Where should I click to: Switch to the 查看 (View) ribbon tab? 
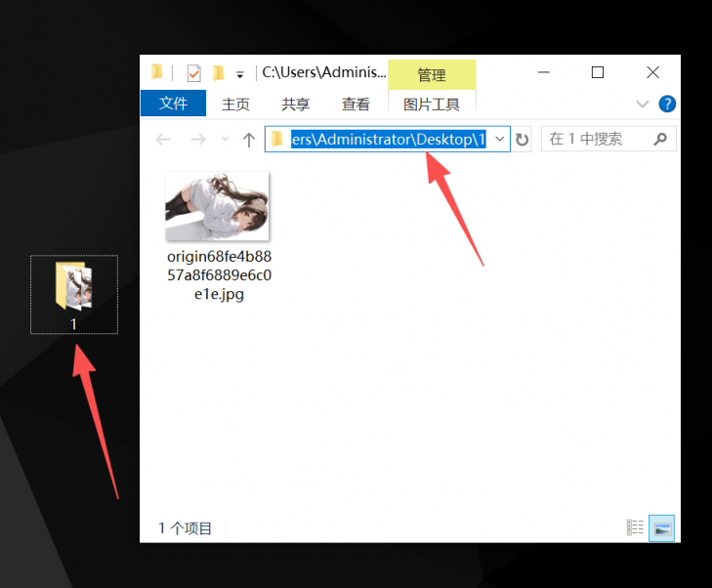tap(356, 104)
